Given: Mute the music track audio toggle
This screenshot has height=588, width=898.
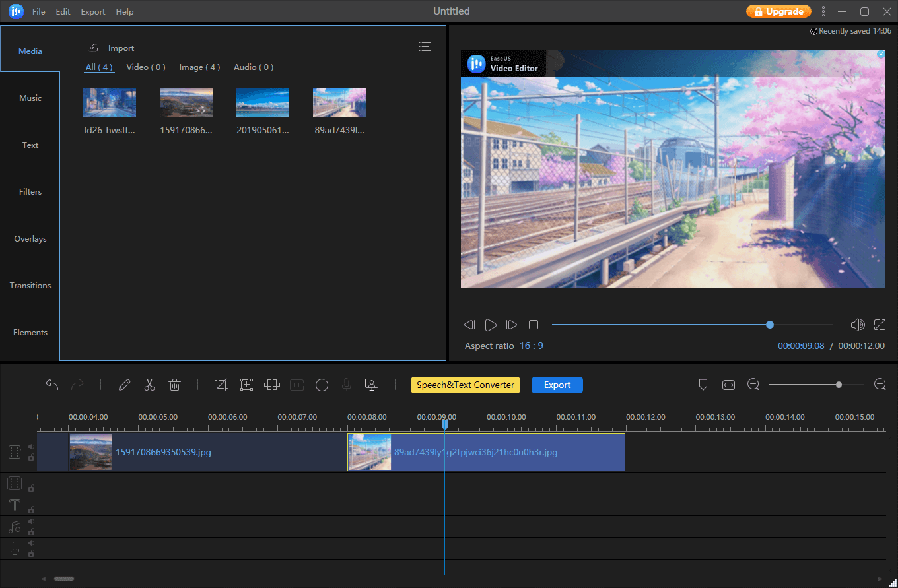Looking at the screenshot, I should coord(31,522).
